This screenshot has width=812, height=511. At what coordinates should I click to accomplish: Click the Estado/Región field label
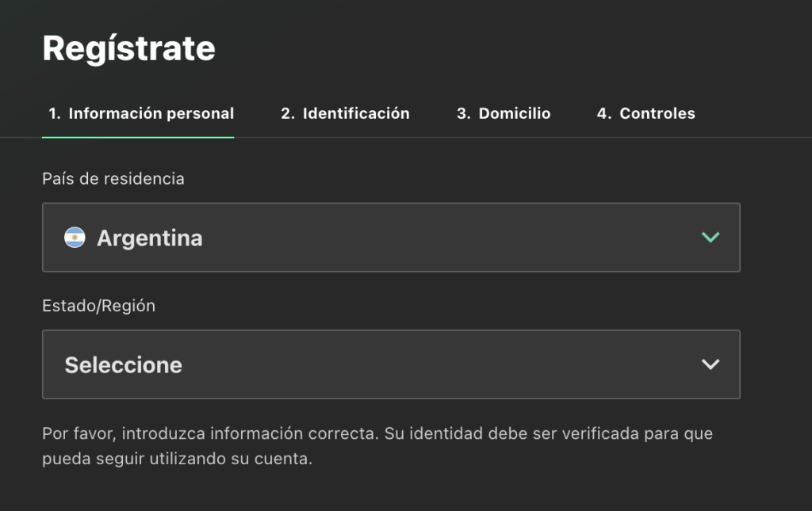pos(98,306)
